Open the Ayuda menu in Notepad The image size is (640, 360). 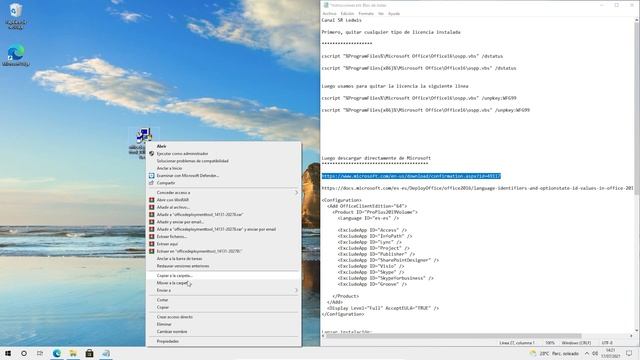point(394,14)
